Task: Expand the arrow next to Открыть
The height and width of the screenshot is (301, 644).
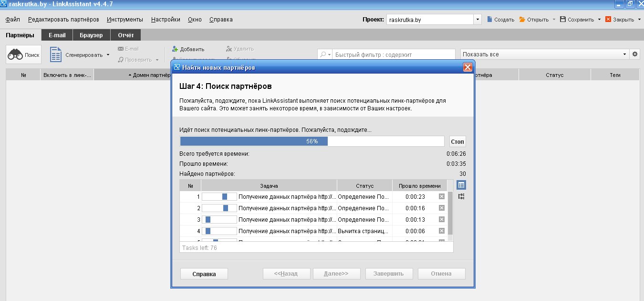Action: 554,20
